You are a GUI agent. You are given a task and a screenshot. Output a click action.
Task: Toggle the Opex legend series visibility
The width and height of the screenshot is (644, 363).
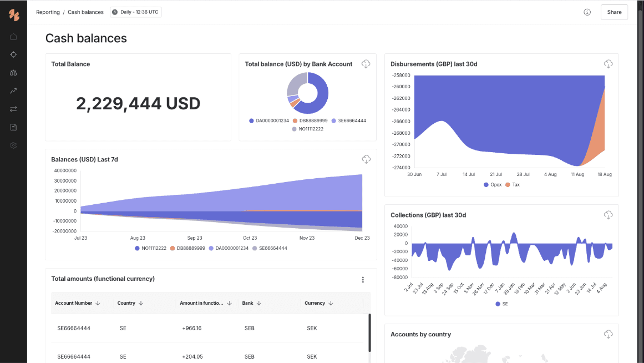[493, 185]
